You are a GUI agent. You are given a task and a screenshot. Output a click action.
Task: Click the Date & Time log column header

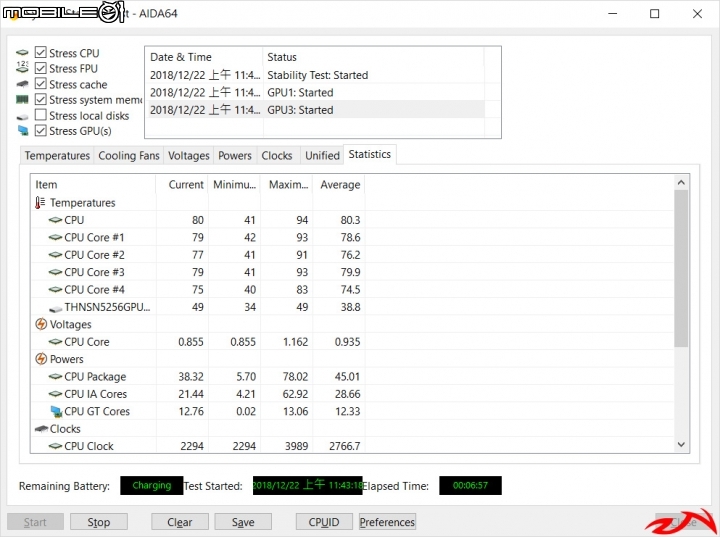click(205, 57)
